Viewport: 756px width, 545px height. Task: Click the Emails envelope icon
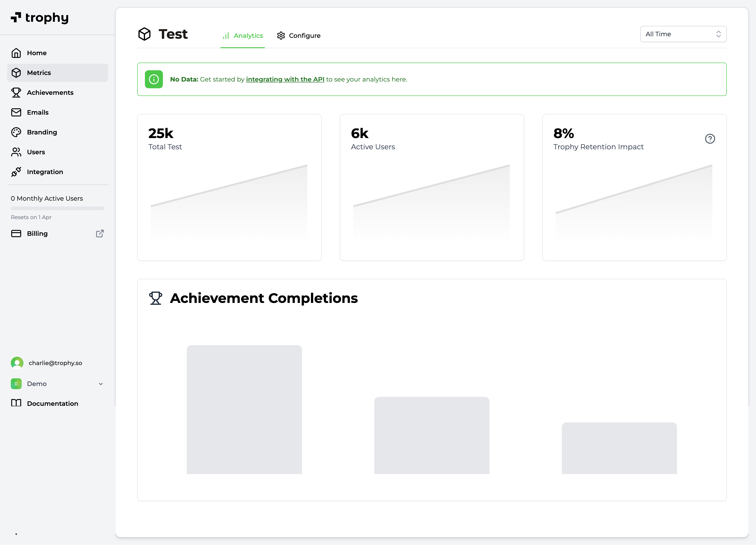click(x=16, y=112)
